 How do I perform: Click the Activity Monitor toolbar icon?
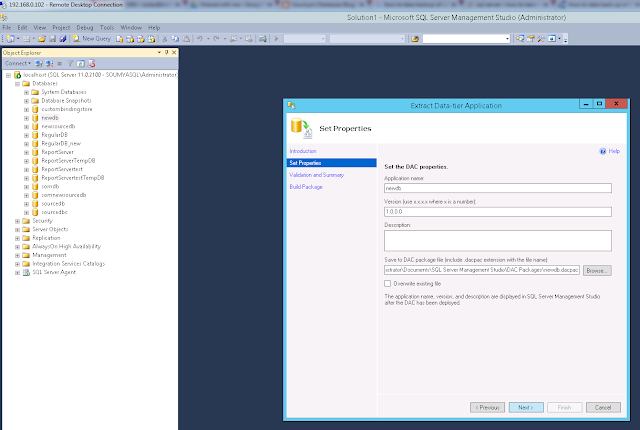click(x=263, y=39)
